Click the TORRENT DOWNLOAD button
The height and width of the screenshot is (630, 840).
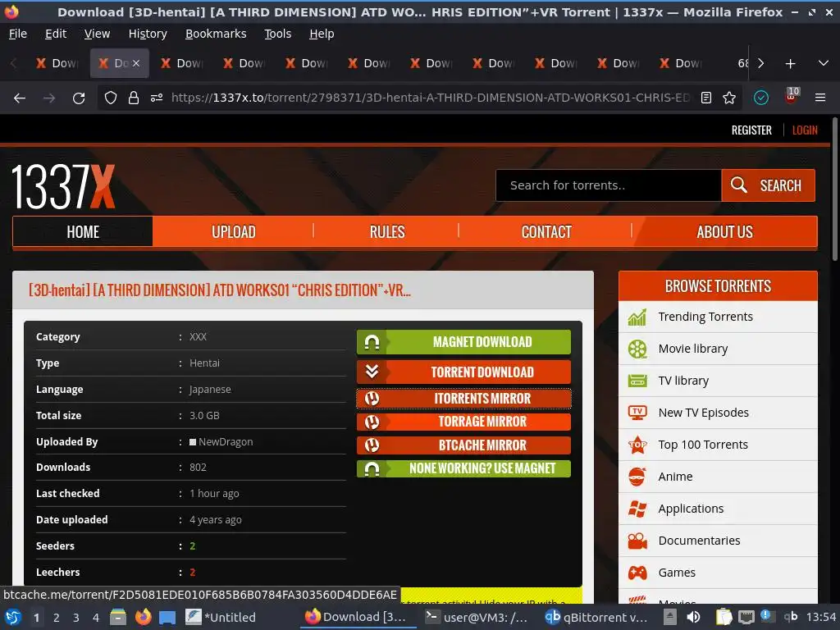[464, 372]
